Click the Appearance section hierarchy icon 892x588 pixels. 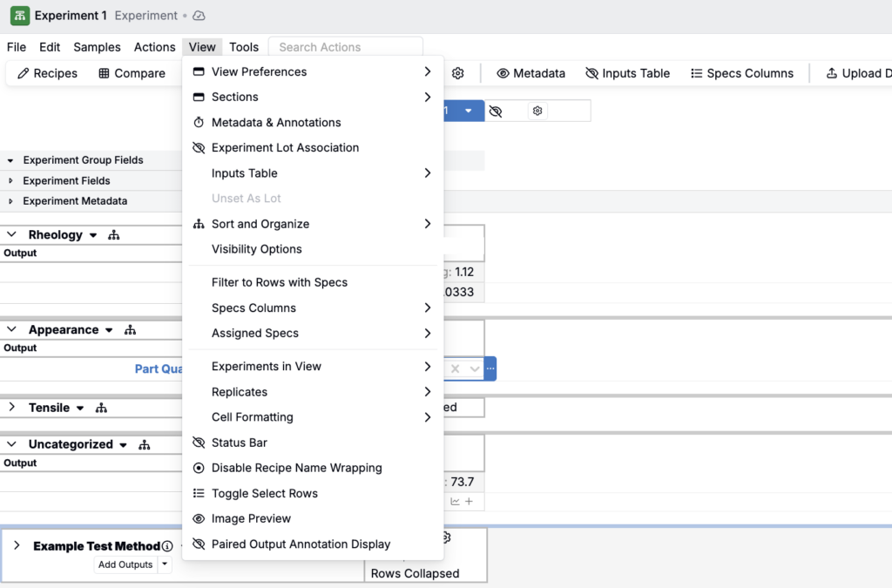pyautogui.click(x=131, y=330)
